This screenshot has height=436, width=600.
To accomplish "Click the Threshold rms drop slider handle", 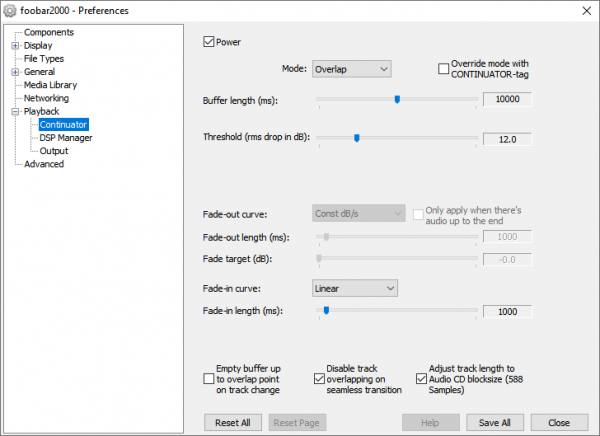I will (x=356, y=138).
